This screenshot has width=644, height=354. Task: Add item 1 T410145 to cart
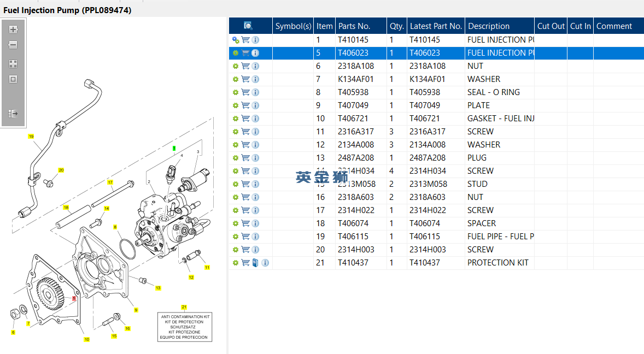pyautogui.click(x=245, y=40)
